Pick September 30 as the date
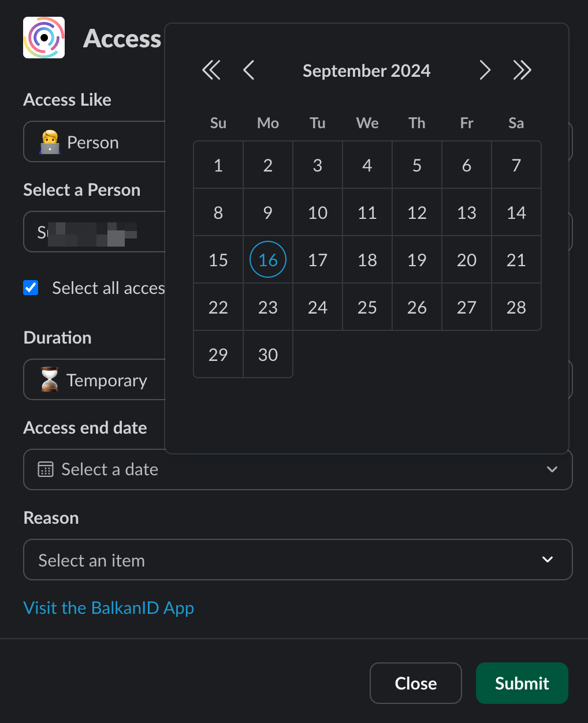The image size is (588, 723). [x=268, y=355]
